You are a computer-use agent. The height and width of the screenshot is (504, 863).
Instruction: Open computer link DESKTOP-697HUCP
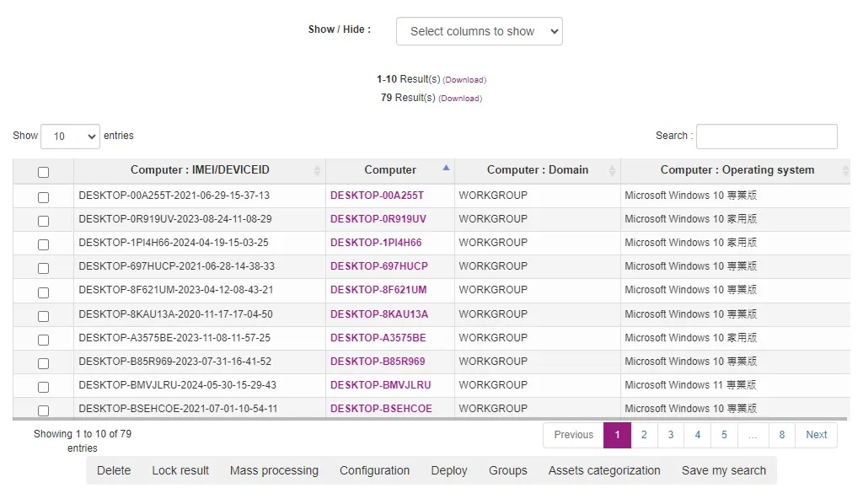tap(378, 266)
